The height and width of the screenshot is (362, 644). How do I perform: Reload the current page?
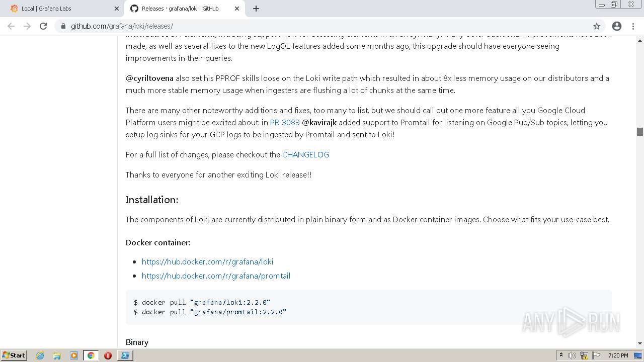point(43,26)
